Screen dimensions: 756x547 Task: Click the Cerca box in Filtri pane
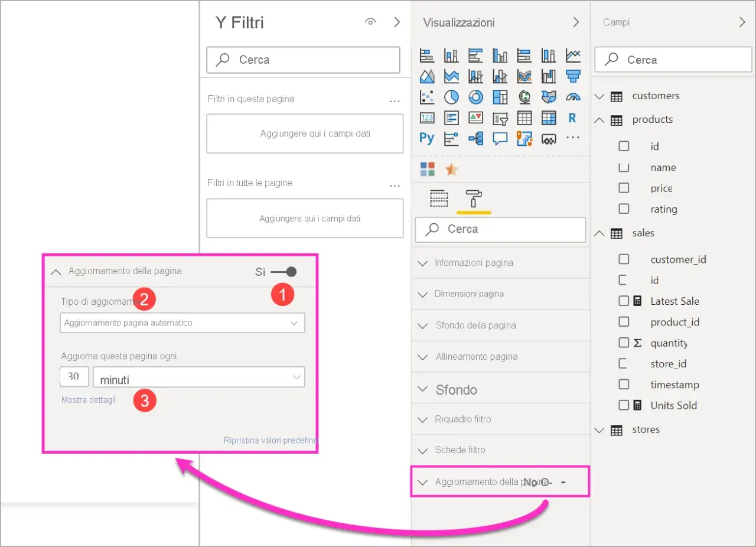coord(304,60)
